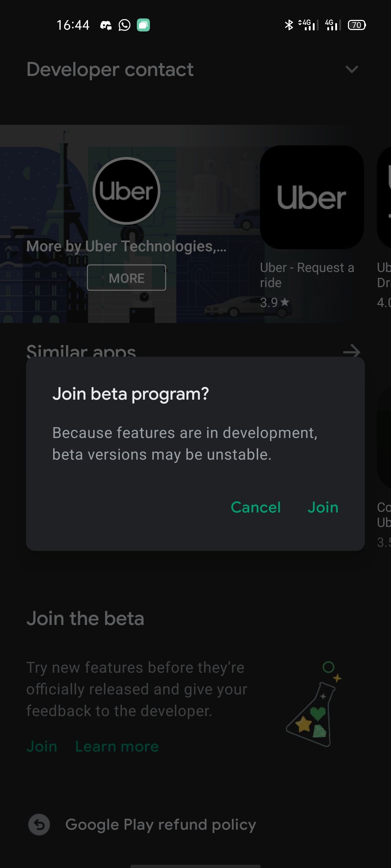Dismiss the dialog with Cancel
This screenshot has height=868, width=391.
[256, 507]
